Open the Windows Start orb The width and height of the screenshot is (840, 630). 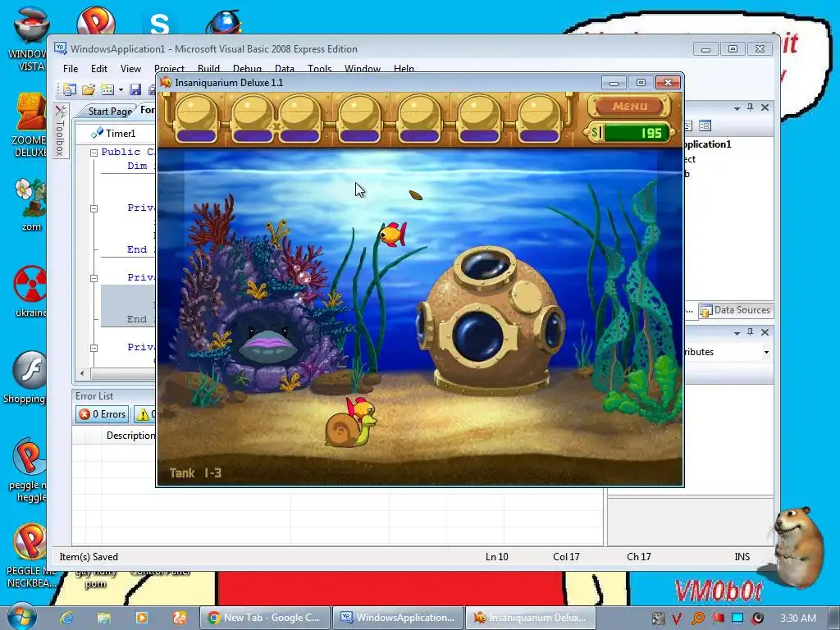(21, 617)
